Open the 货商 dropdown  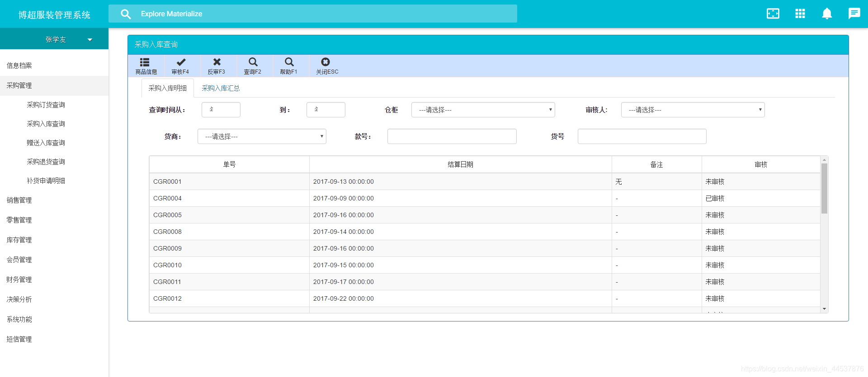(262, 136)
